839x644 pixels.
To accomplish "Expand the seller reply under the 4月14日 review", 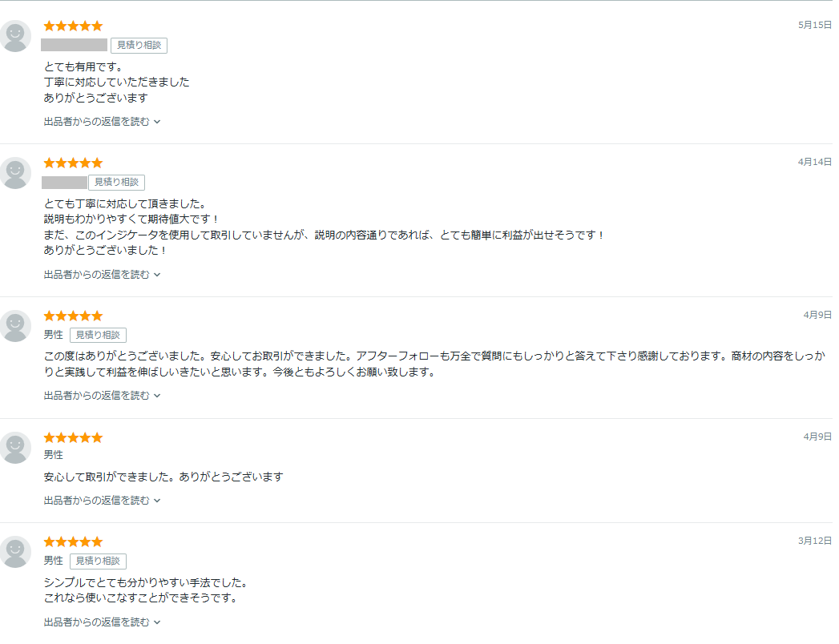I will click(103, 275).
